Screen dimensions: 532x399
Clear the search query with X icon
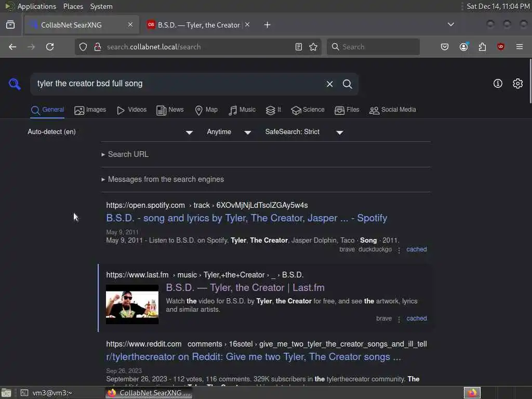(x=329, y=84)
